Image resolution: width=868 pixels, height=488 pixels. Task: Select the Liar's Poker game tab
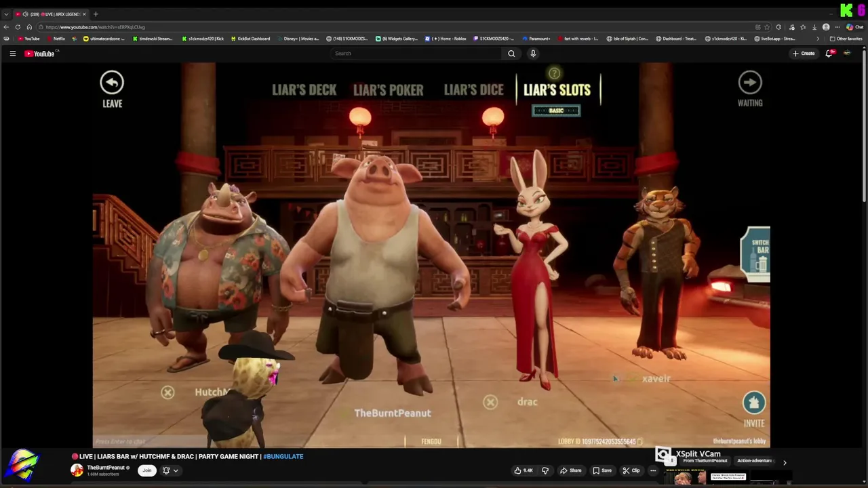pos(388,89)
